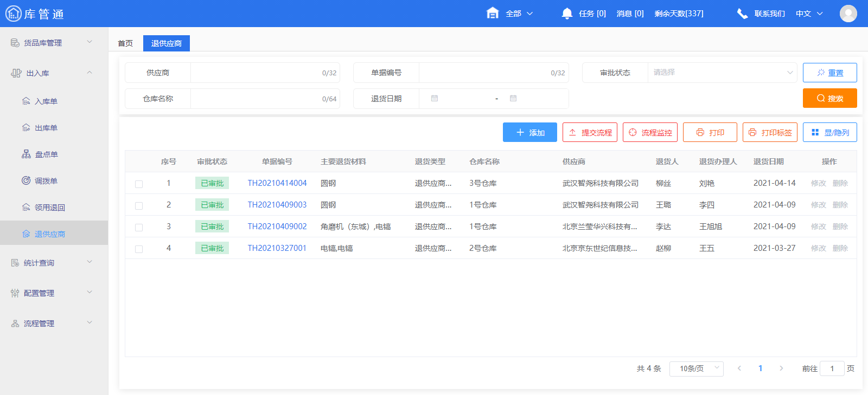Click the orange 搜索 button
The image size is (868, 395).
829,99
